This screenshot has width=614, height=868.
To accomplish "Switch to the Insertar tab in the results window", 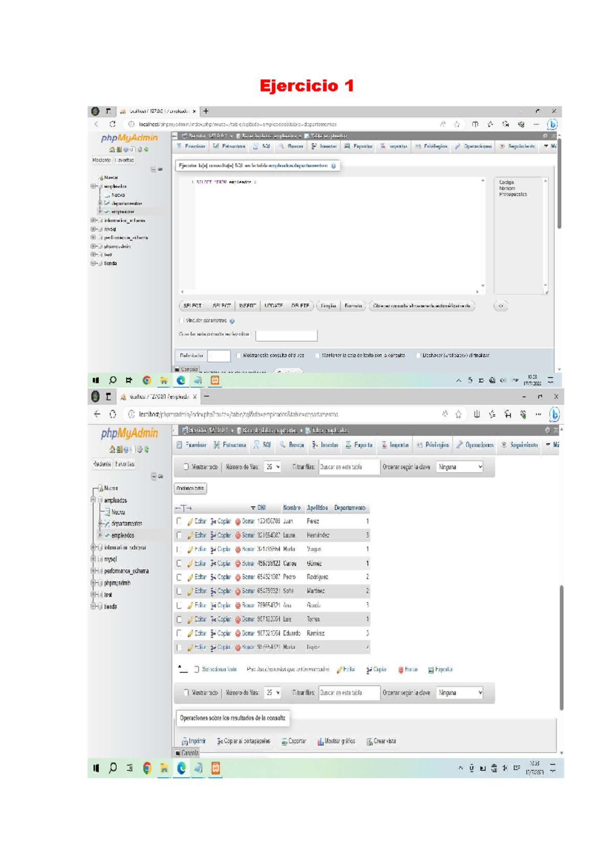I will tap(325, 445).
